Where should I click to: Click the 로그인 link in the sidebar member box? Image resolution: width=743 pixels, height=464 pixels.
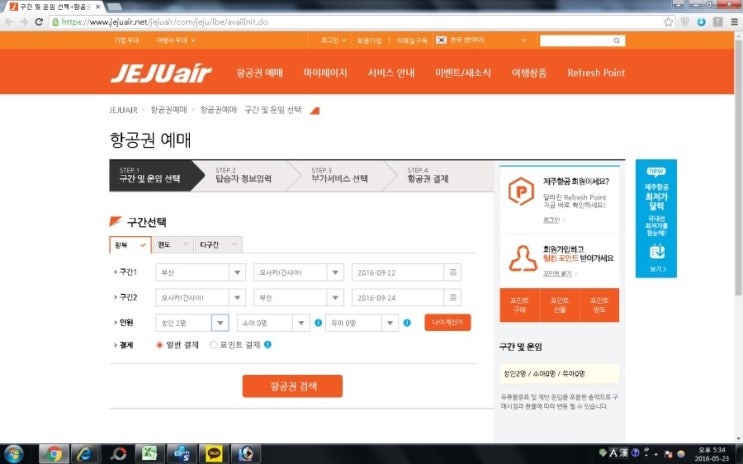pos(552,220)
